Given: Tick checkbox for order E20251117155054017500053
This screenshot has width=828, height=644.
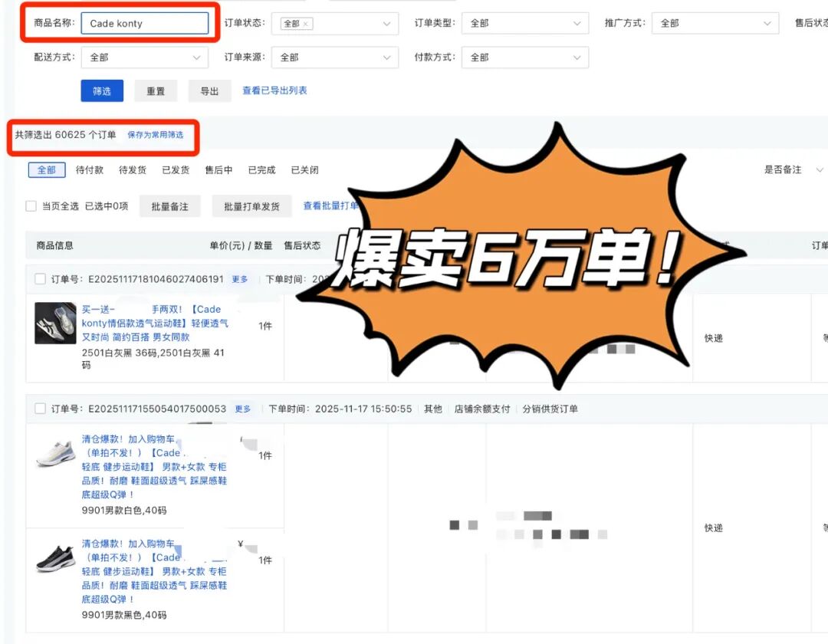Looking at the screenshot, I should click(40, 409).
